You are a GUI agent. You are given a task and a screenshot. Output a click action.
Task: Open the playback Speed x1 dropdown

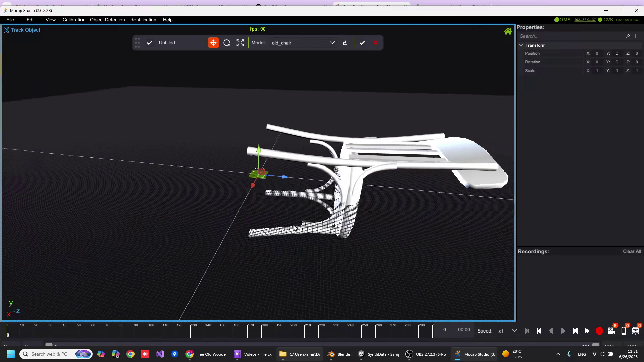point(514,331)
